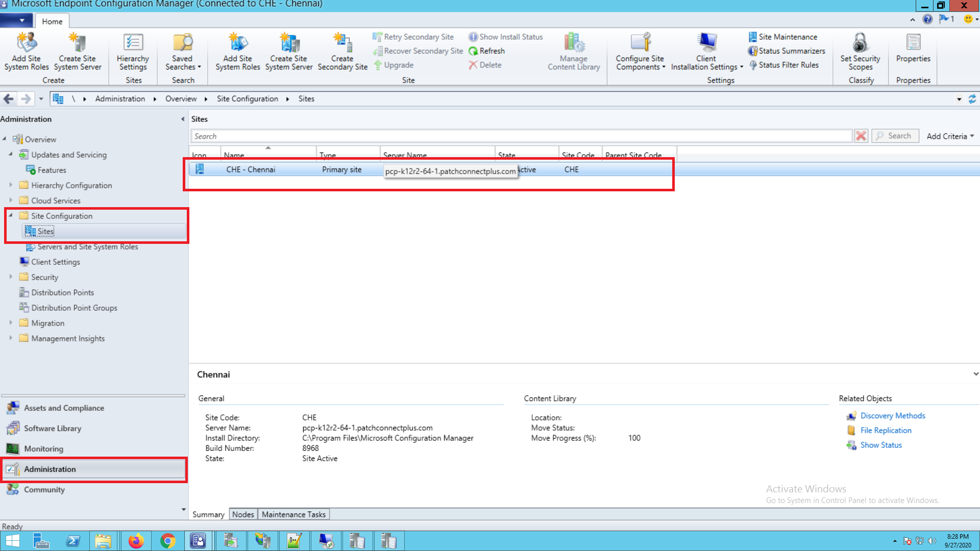Open the Discovery Methods link

point(892,416)
